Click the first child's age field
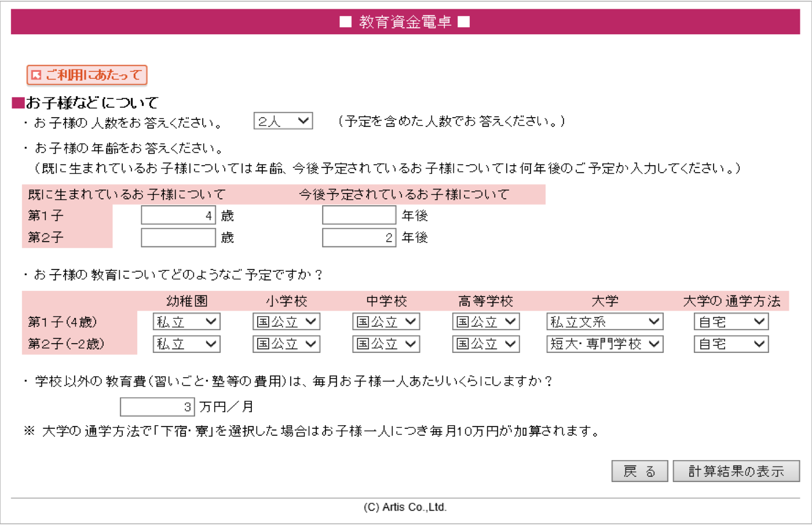 pos(178,216)
